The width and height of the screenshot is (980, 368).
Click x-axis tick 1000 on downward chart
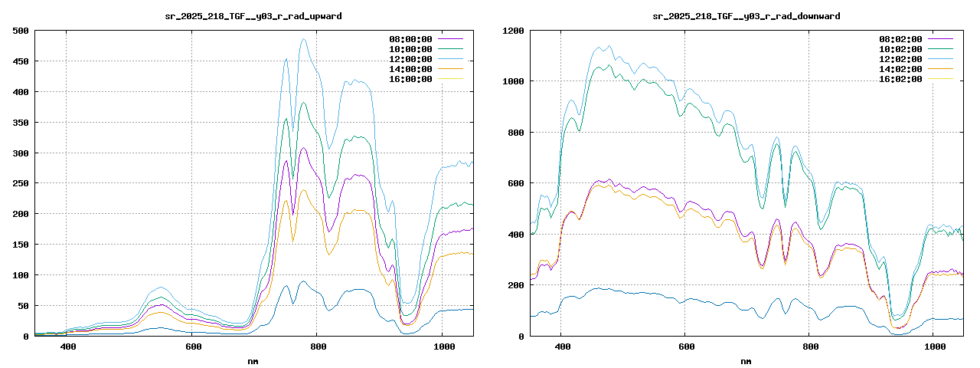point(934,347)
